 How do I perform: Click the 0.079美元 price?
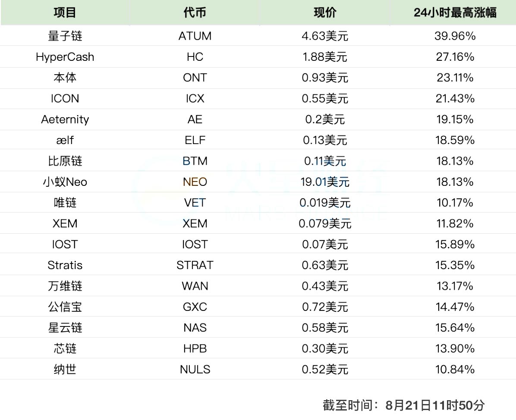(325, 224)
